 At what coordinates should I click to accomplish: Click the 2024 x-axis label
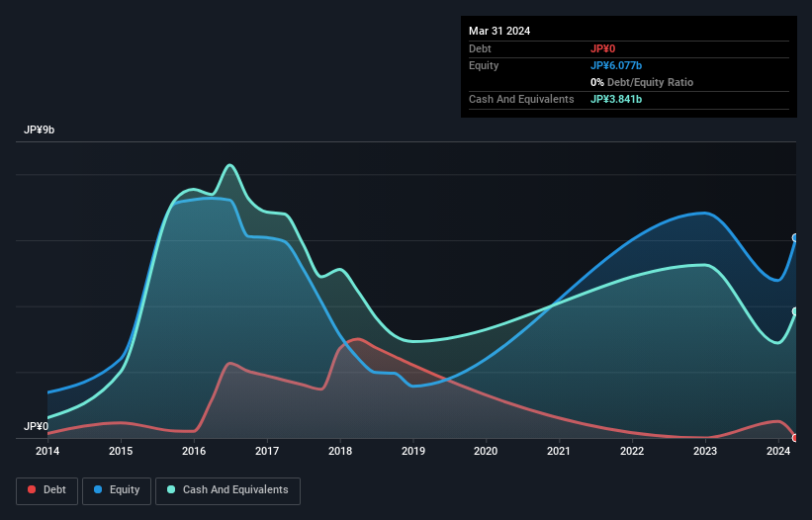pos(778,451)
